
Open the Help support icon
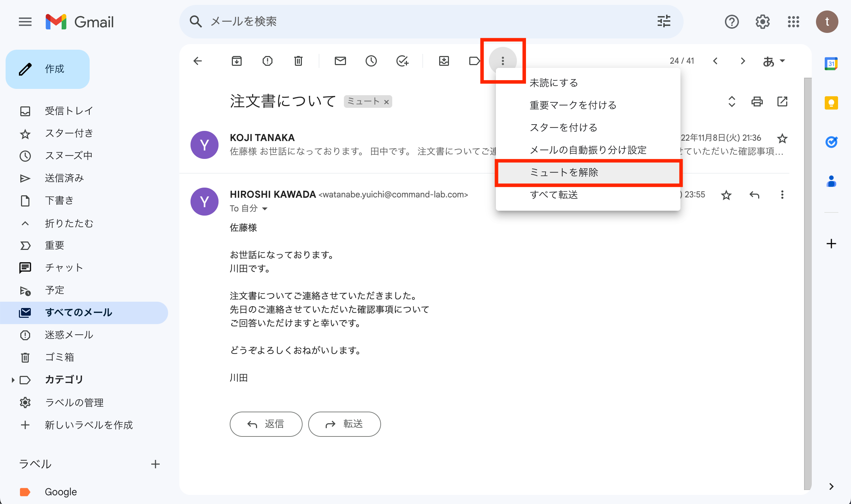pos(732,22)
